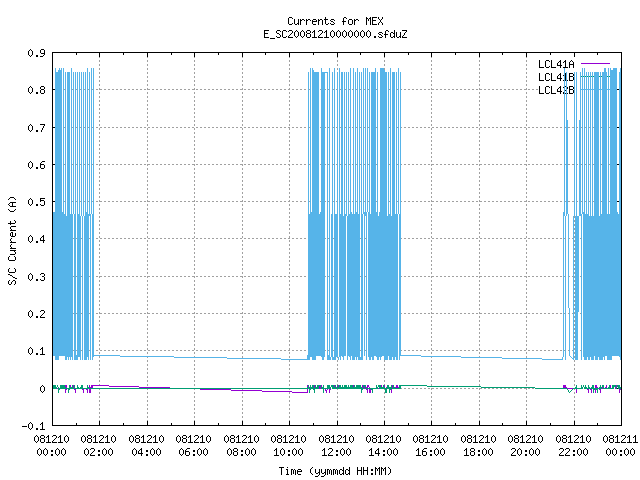This screenshot has height=480, width=640.
Task: Click the "081210 18:00" time tick label
Action: (x=478, y=446)
